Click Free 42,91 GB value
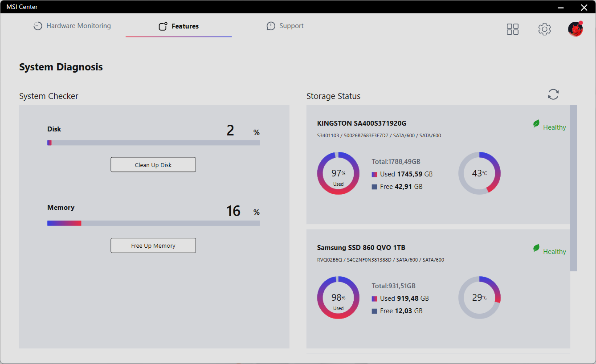596x364 pixels. click(x=401, y=187)
